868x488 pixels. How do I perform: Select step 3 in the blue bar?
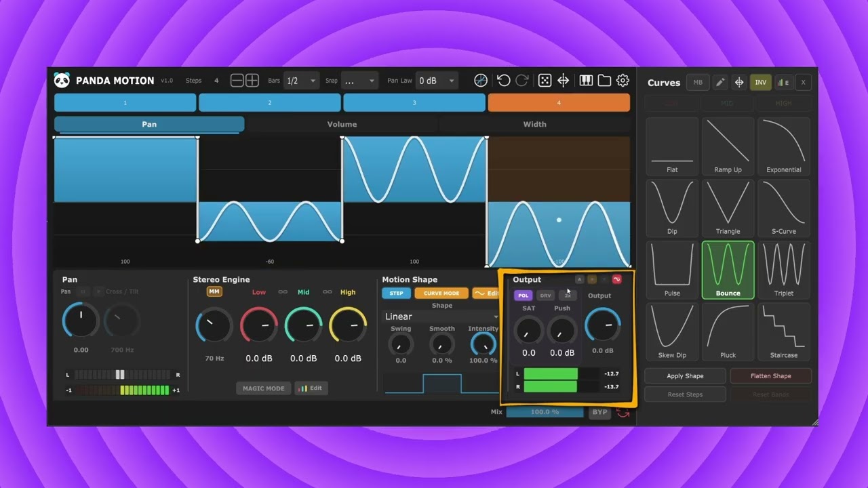[x=414, y=102]
